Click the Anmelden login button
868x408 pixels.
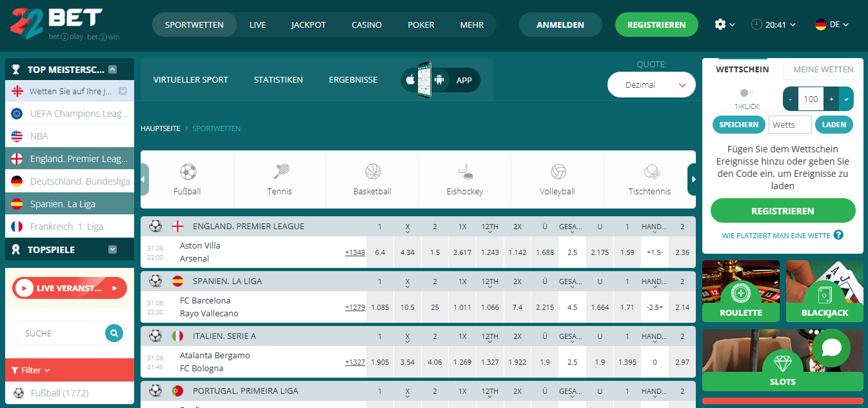pyautogui.click(x=560, y=25)
